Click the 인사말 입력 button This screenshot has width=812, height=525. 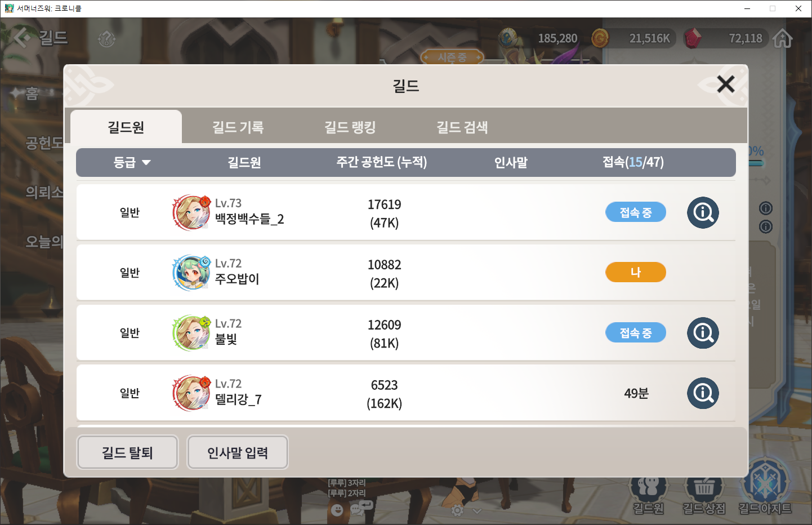pos(238,452)
